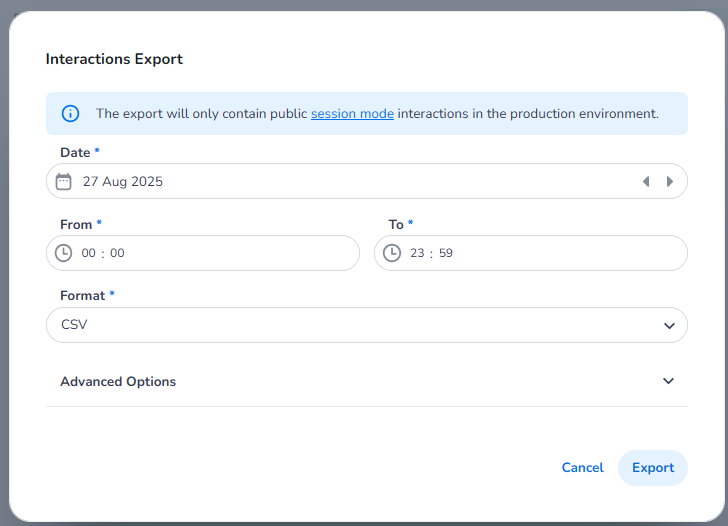
Task: Click the info icon in the blue banner
Action: pos(70,114)
